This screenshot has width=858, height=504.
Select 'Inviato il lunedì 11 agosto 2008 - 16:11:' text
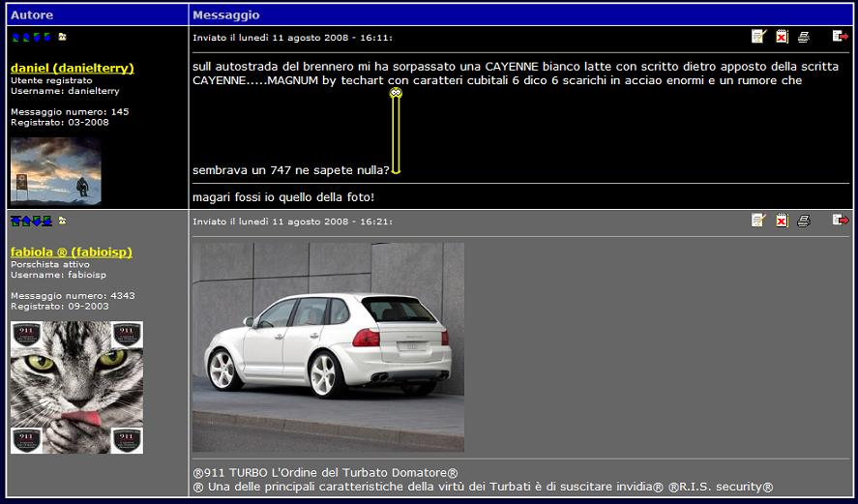click(292, 38)
